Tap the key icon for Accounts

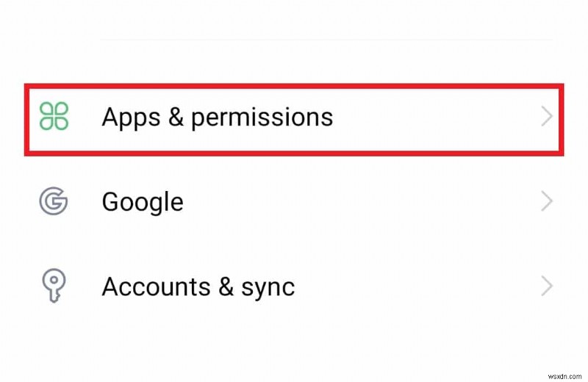(x=54, y=286)
